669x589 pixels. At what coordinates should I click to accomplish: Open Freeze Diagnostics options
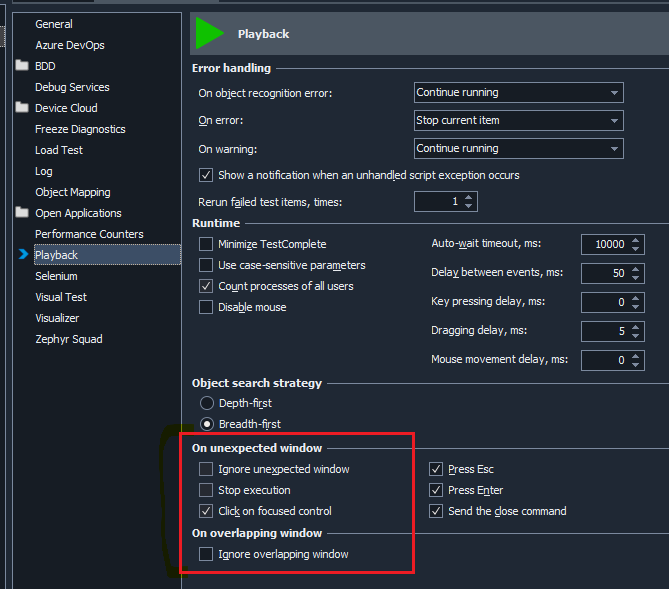pyautogui.click(x=80, y=129)
